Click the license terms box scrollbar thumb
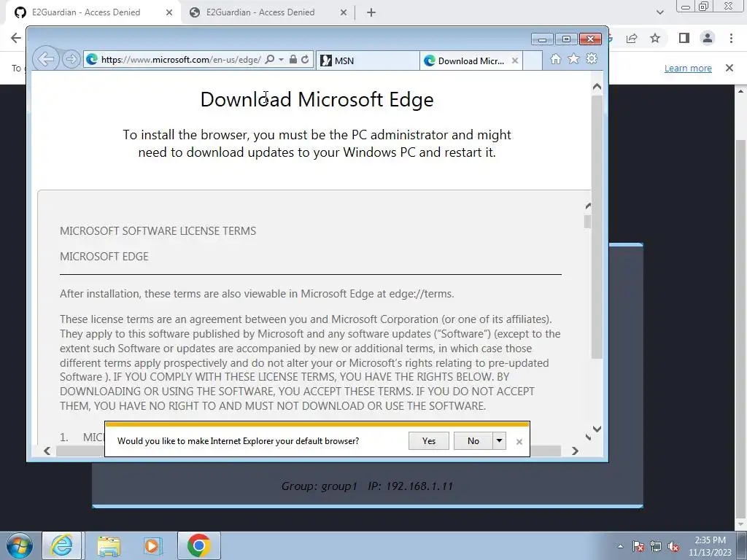 587,222
